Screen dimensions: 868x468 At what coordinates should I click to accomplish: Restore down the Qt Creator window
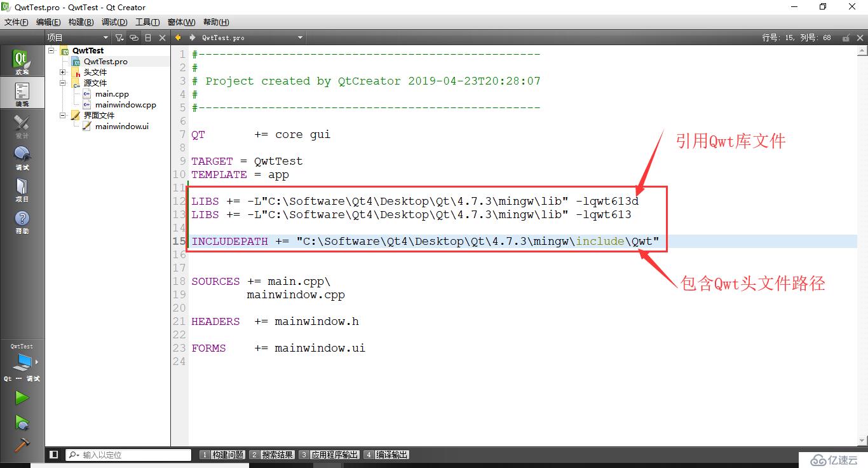click(823, 7)
